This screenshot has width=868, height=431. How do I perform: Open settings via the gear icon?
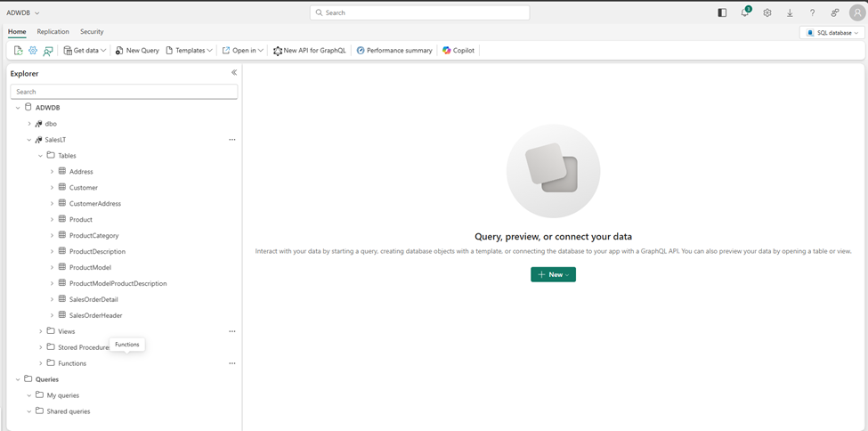pos(767,13)
